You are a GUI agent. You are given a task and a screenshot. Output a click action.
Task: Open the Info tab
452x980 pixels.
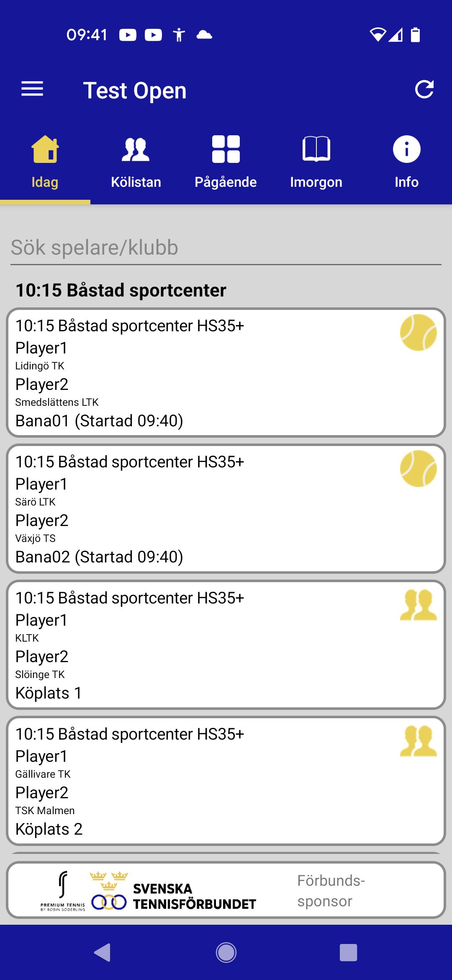pyautogui.click(x=407, y=162)
